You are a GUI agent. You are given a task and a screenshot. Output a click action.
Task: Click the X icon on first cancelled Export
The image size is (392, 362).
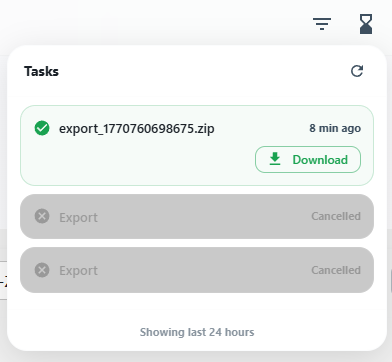click(x=42, y=216)
